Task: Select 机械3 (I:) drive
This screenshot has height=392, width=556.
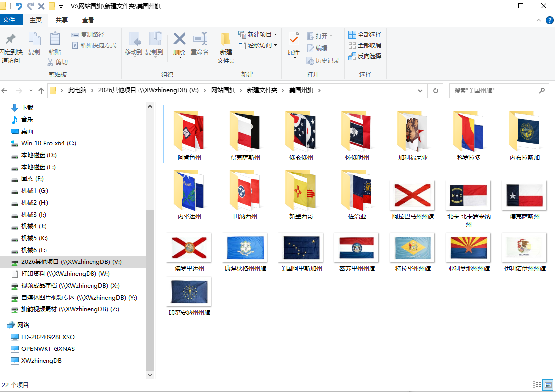Action: 33,215
